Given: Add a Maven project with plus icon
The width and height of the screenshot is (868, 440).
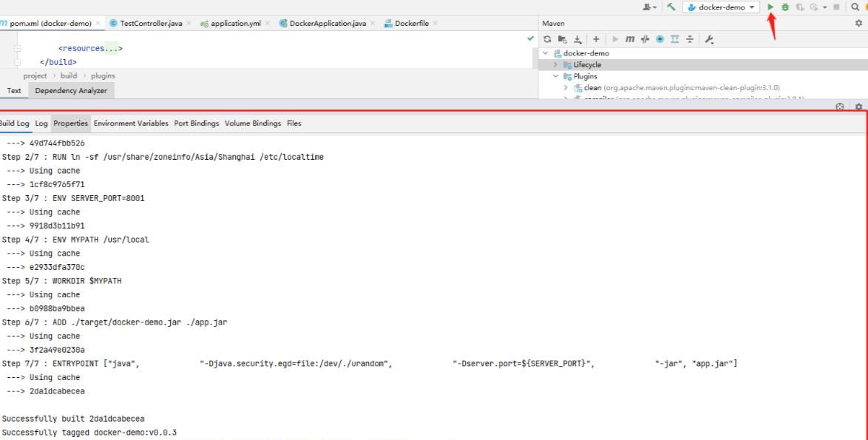Looking at the screenshot, I should (x=596, y=39).
